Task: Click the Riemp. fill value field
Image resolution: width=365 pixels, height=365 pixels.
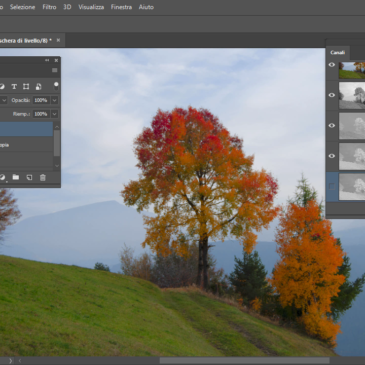Action: [41, 114]
